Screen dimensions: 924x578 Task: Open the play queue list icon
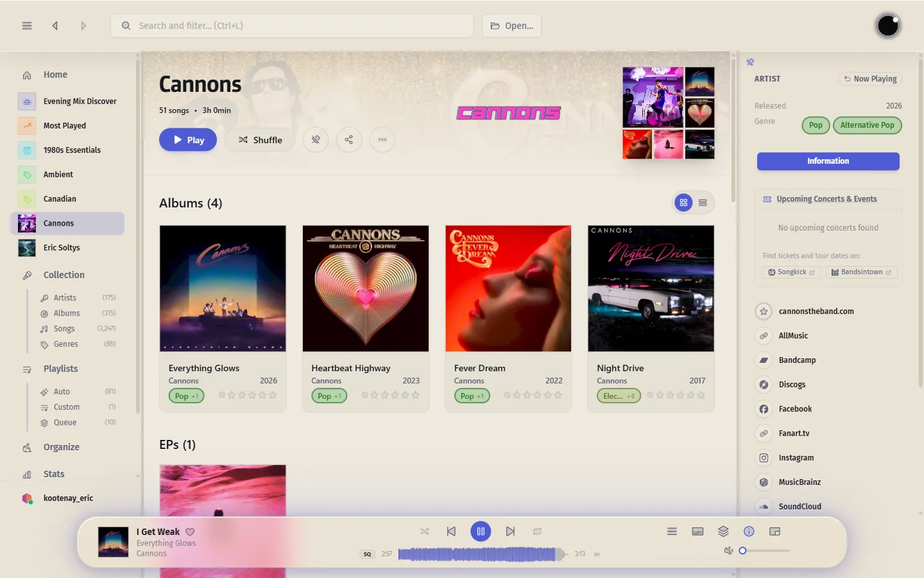[672, 531]
